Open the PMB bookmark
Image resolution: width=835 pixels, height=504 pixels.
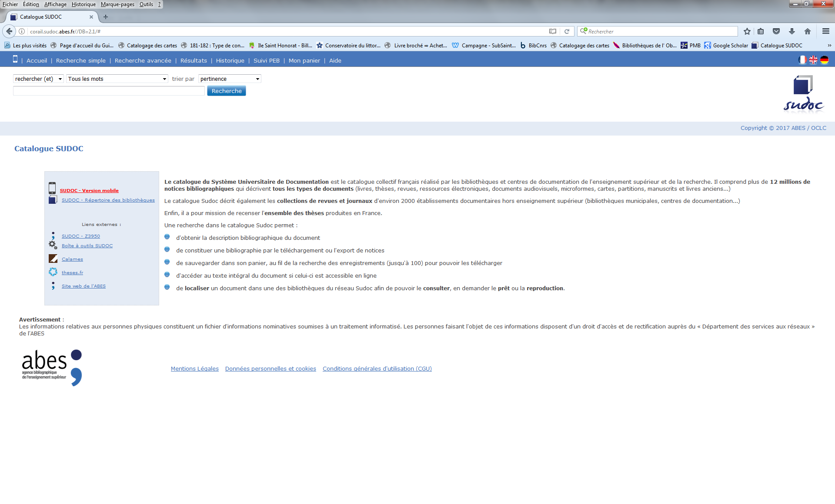pos(691,45)
